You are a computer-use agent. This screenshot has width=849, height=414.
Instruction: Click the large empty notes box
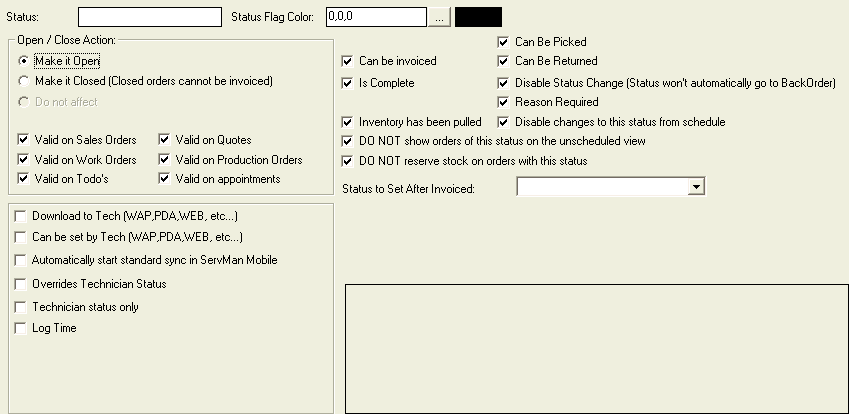597,349
